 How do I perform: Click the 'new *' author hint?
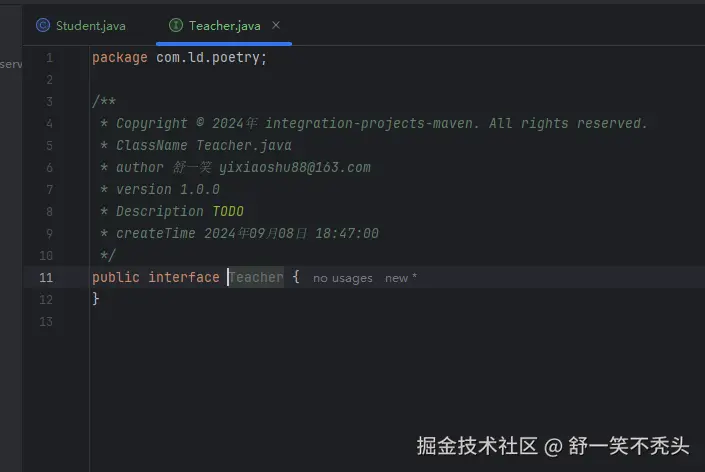(x=401, y=278)
